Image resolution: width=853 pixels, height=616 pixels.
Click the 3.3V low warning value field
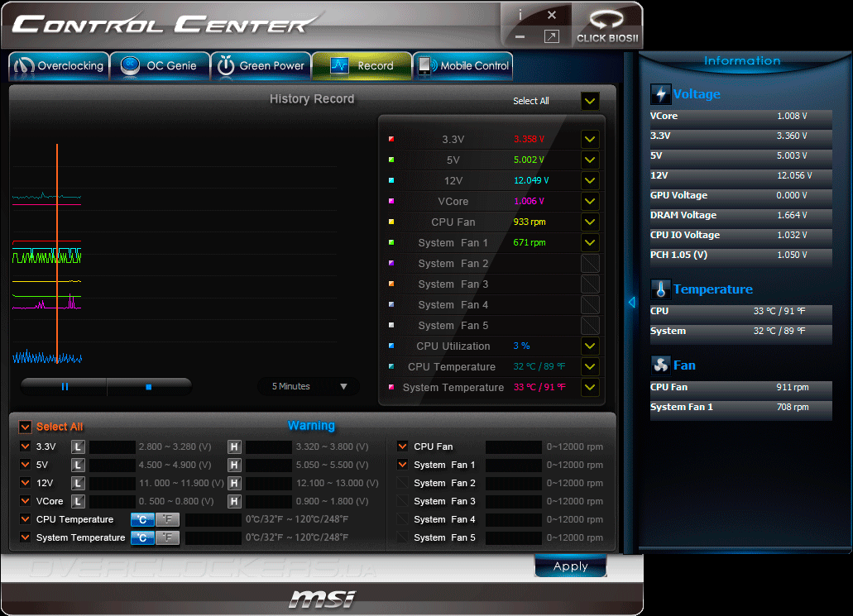coord(112,447)
